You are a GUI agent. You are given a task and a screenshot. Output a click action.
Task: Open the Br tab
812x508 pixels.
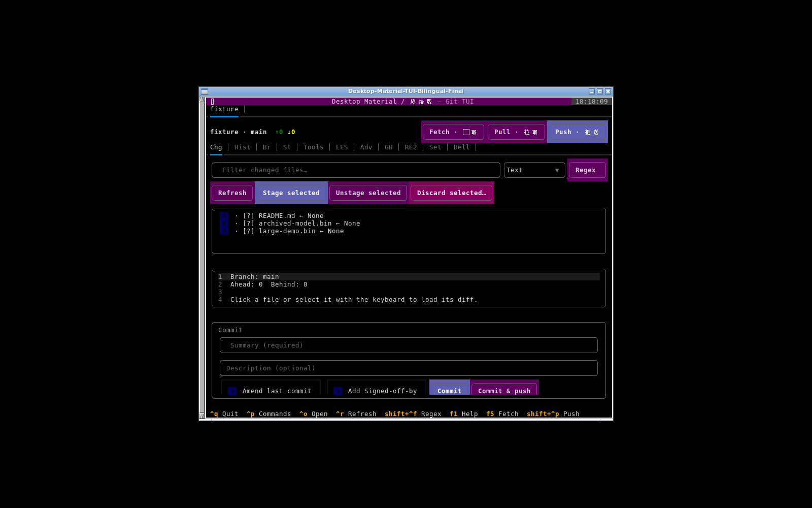click(267, 147)
